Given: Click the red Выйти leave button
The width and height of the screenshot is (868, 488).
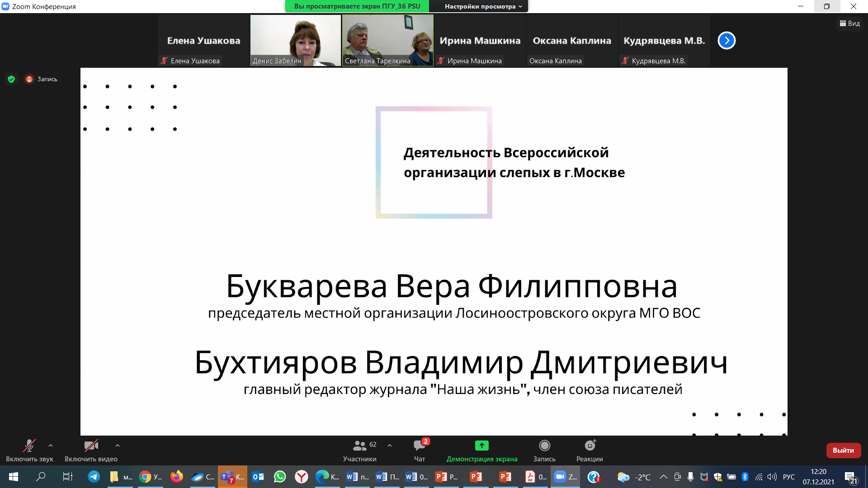Looking at the screenshot, I should (x=843, y=450).
